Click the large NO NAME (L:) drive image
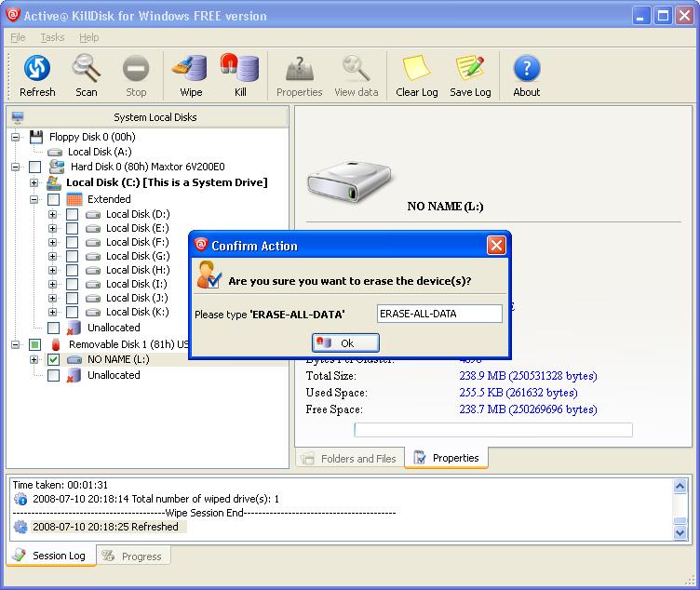Viewport: 700px width, 590px height. (350, 182)
